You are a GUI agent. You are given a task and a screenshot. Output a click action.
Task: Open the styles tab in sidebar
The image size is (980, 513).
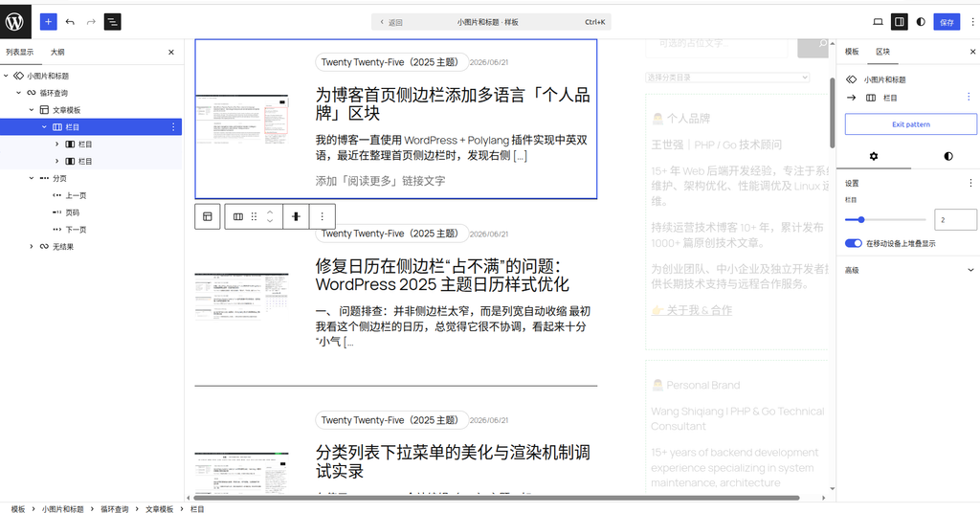click(948, 156)
